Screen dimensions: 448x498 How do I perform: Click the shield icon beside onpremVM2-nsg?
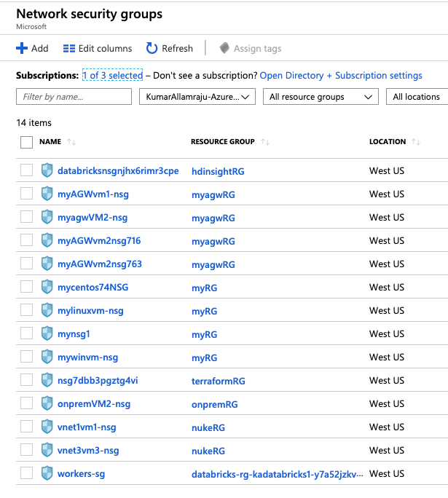(x=47, y=403)
